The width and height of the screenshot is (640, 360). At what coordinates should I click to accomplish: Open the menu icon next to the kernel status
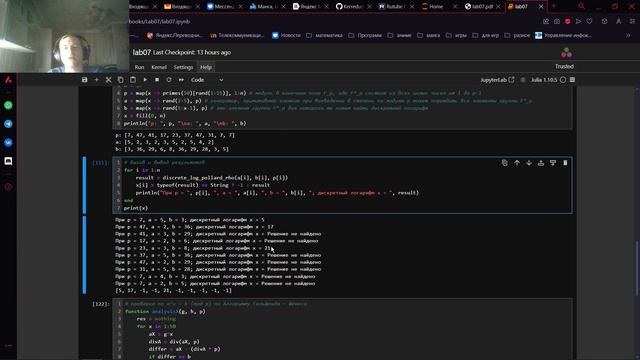pos(572,80)
